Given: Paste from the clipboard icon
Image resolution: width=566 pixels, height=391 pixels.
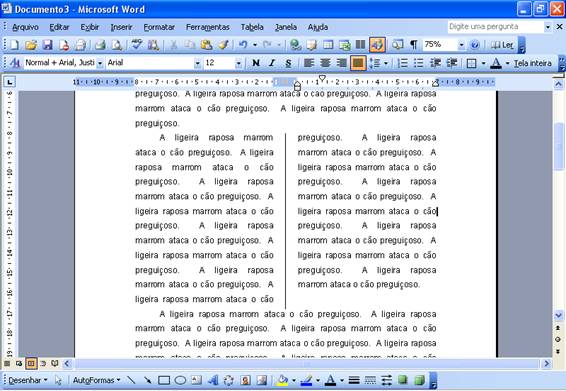Looking at the screenshot, I should click(x=206, y=45).
